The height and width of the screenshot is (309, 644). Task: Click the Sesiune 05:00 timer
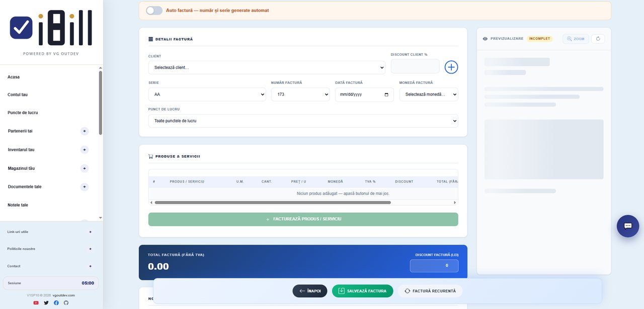tap(51, 283)
